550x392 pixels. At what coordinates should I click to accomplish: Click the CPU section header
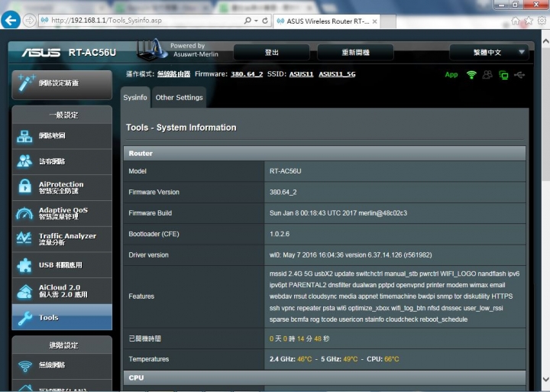coord(325,377)
